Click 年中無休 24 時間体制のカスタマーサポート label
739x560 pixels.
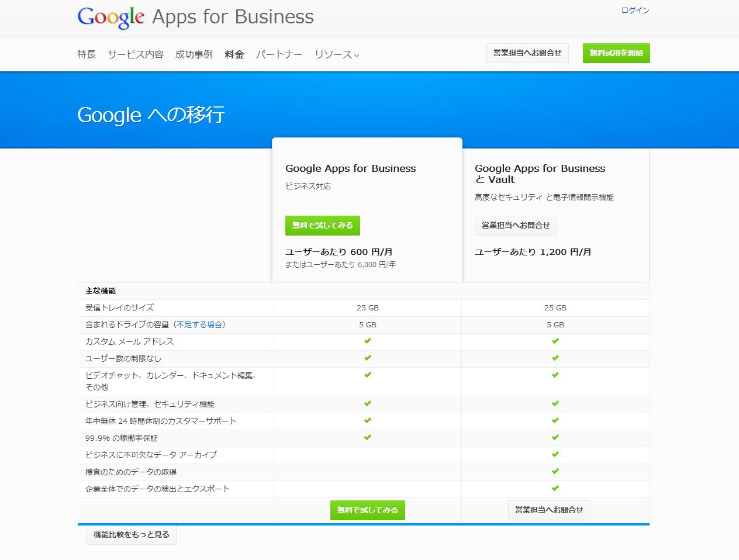(x=161, y=421)
